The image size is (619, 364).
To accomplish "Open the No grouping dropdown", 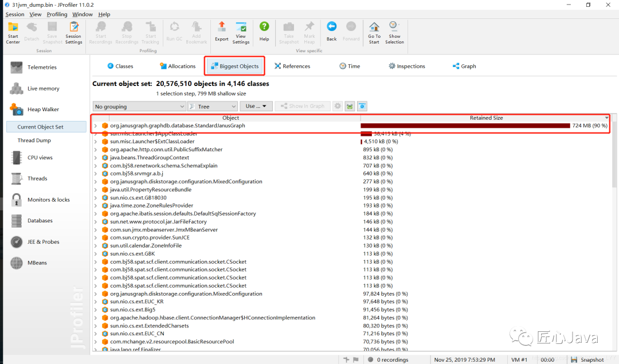I will coord(139,106).
